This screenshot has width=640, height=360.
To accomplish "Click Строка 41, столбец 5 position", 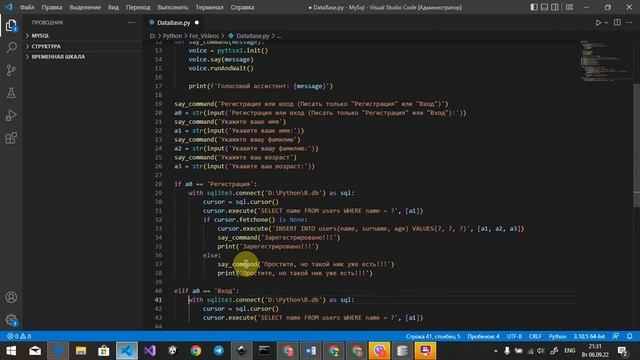I will tap(433, 336).
